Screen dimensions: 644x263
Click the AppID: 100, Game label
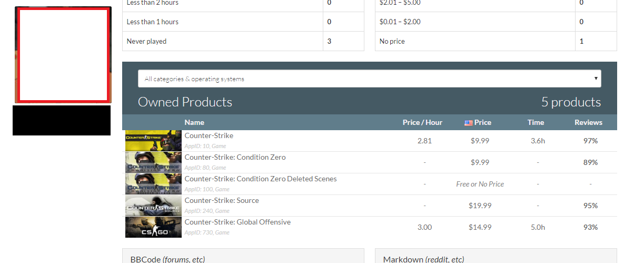pyautogui.click(x=207, y=189)
